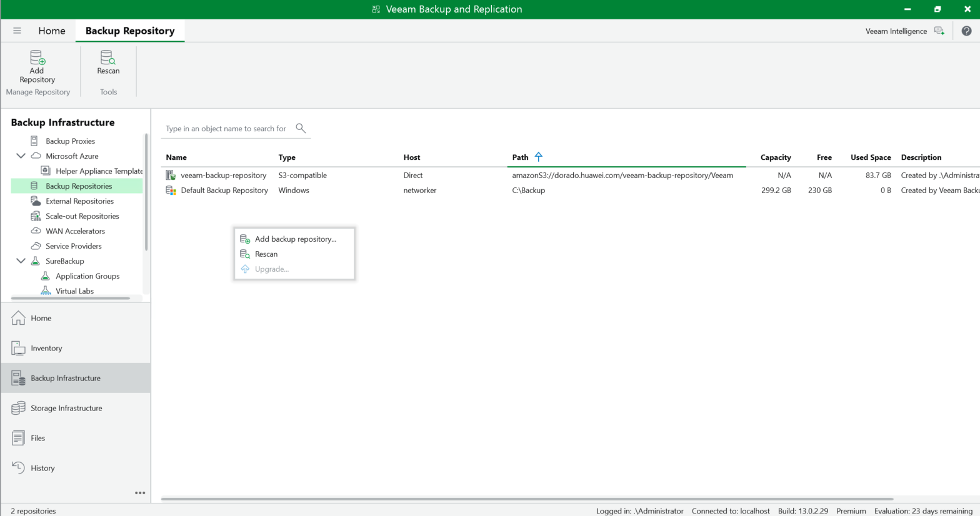Click the veeam-backup-repository row icon
Screen dimensions: 980x516
171,176
